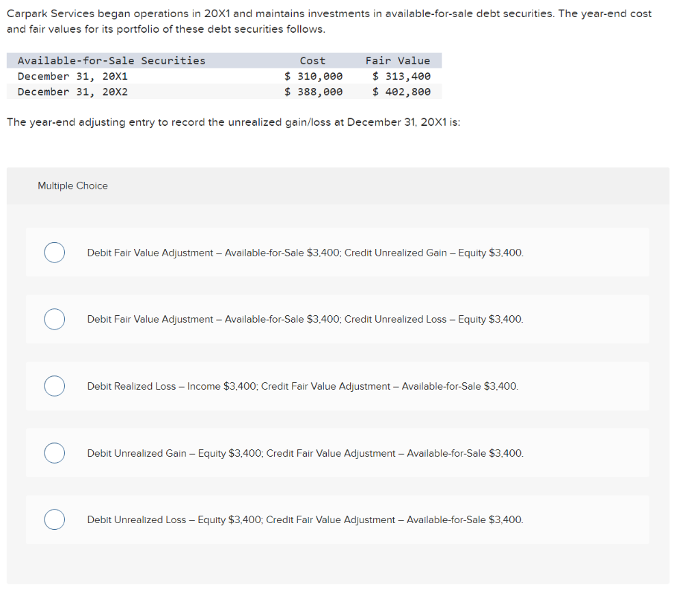Click the fourth answer option row

pos(338,453)
